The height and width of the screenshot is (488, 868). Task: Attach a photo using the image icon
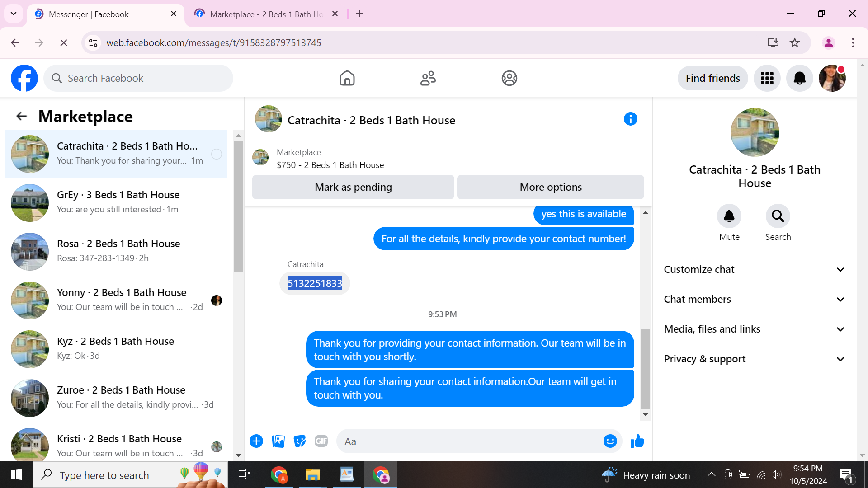pos(278,441)
